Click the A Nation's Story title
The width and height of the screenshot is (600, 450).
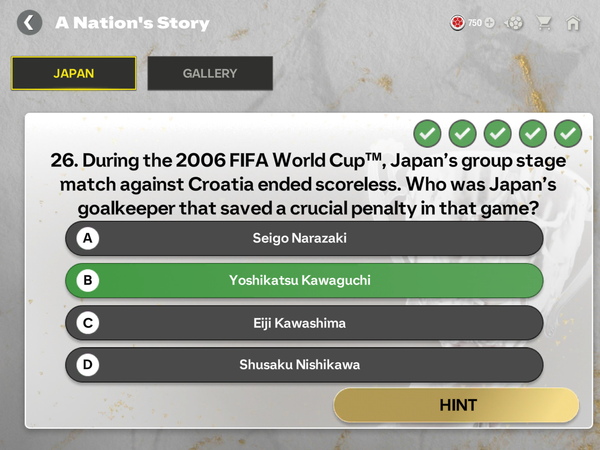(132, 22)
